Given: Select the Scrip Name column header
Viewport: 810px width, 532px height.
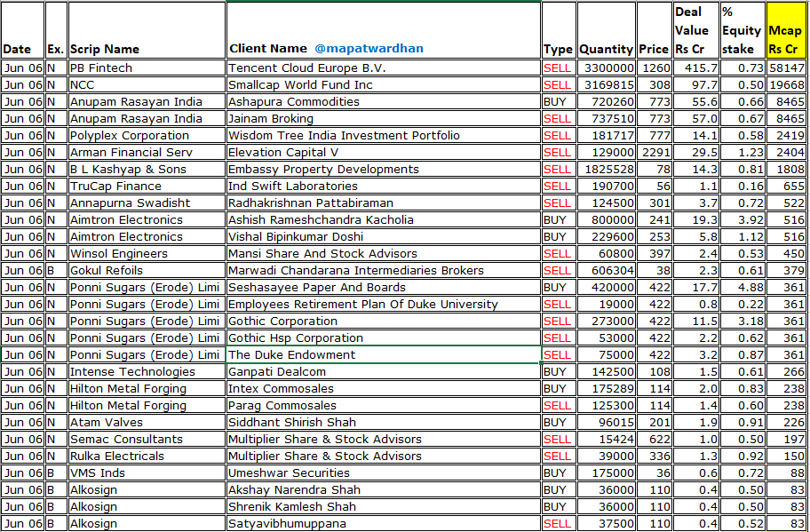Looking at the screenshot, I should pyautogui.click(x=147, y=30).
